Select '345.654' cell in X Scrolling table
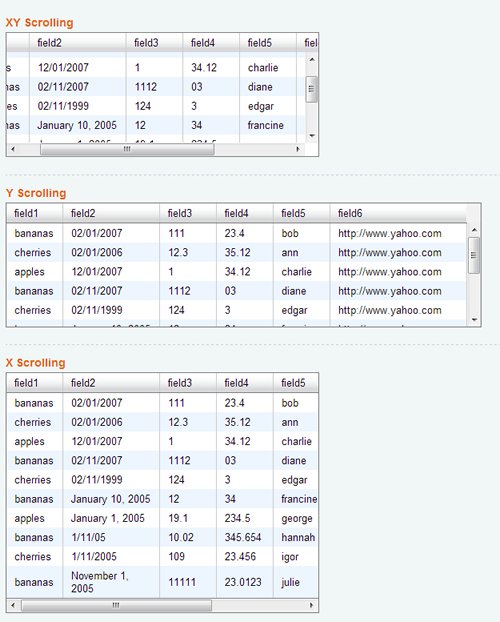This screenshot has width=500, height=622. [245, 538]
